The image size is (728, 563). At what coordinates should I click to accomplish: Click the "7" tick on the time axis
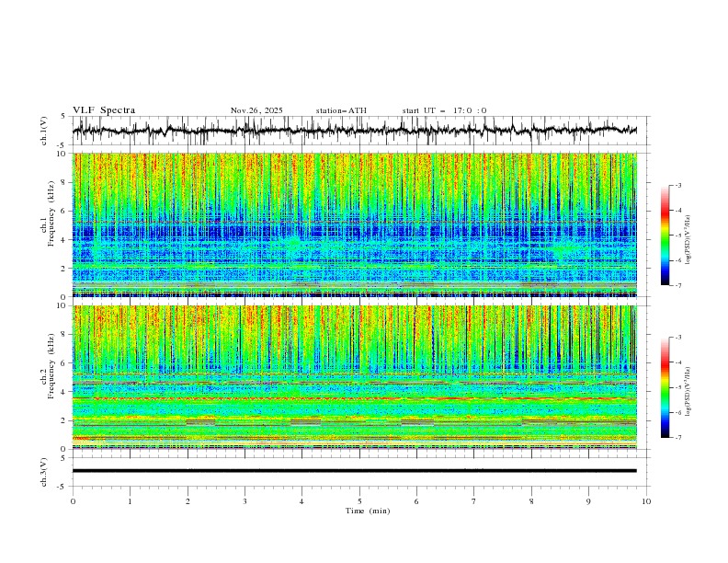[x=474, y=501]
